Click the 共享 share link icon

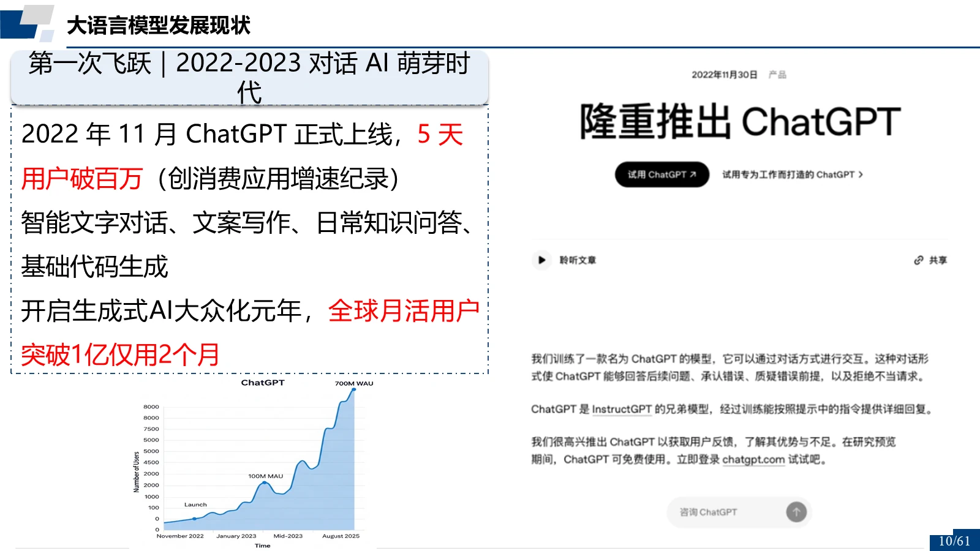[x=918, y=260]
